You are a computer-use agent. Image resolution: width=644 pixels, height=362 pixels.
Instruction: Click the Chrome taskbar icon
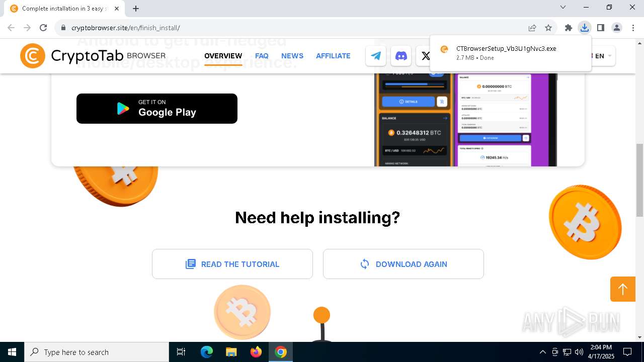click(x=281, y=352)
